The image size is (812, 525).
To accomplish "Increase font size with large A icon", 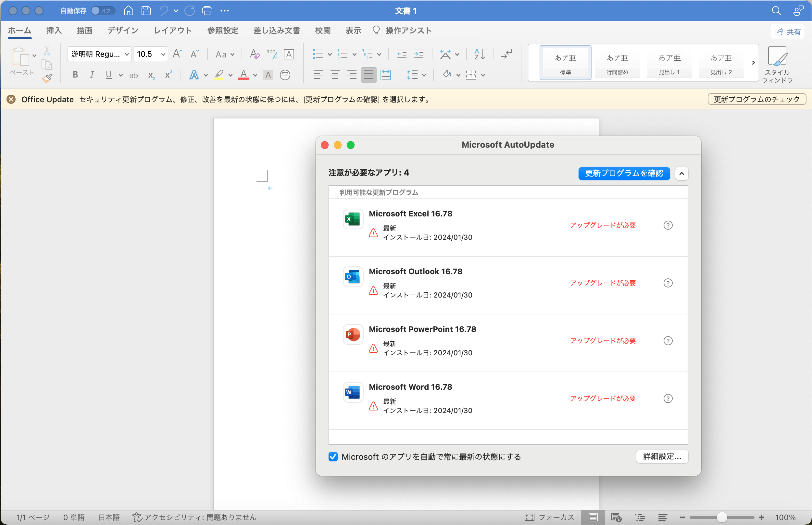I will (x=177, y=54).
